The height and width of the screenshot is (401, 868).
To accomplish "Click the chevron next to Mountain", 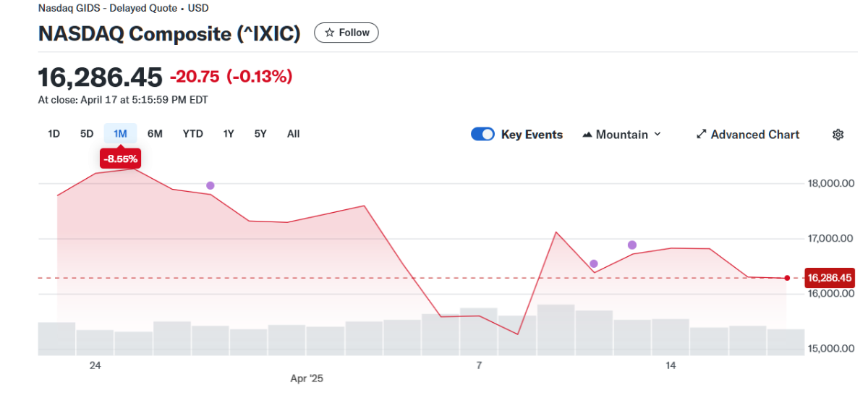I will 658,135.
